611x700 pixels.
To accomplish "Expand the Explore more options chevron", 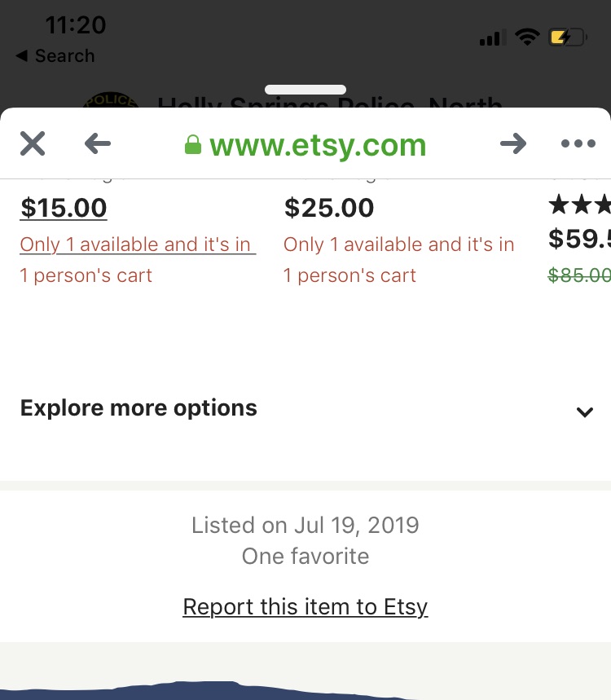I will (x=584, y=412).
